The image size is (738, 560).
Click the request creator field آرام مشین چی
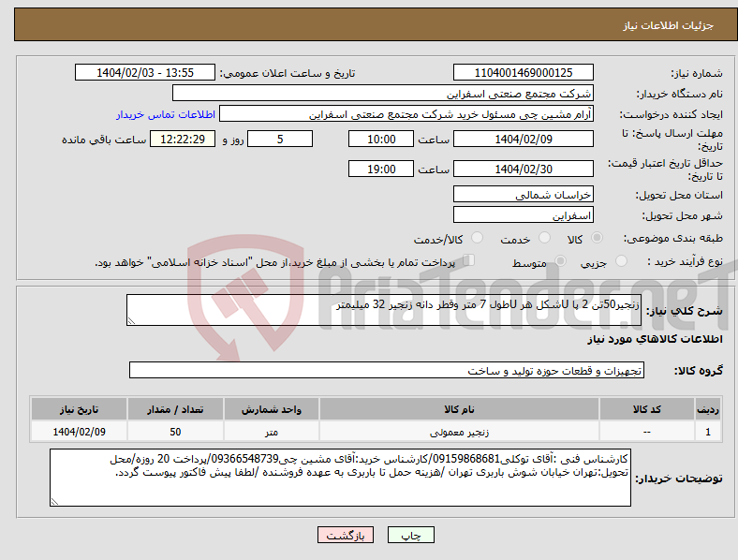pyautogui.click(x=406, y=114)
